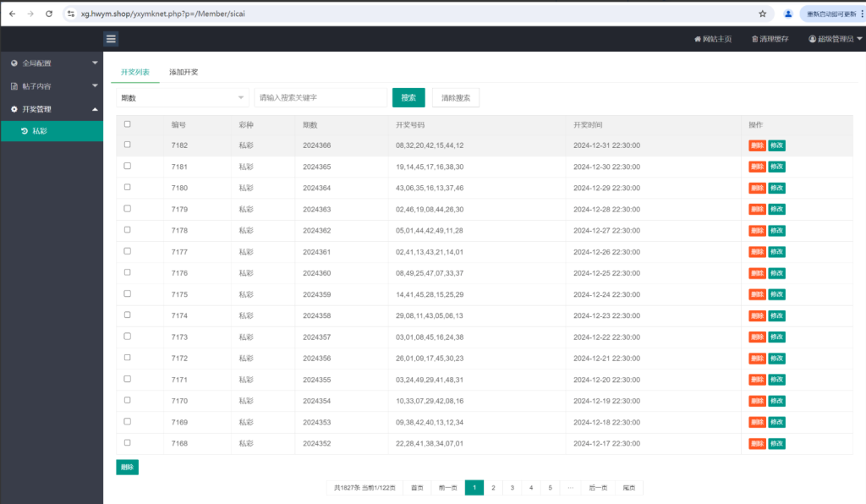Viewport: 866px width, 504px height.
Task: Click draw numbers 14,41,45,28,15,25,29
Action: pyautogui.click(x=430, y=295)
